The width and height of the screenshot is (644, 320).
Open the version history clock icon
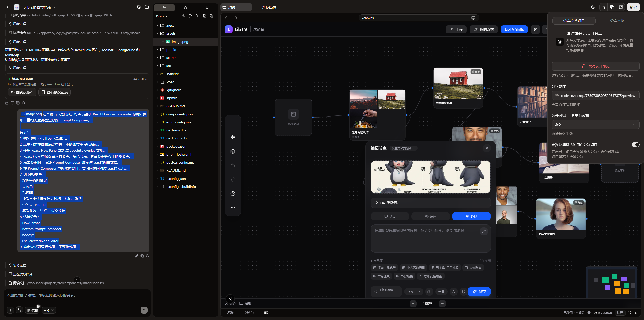[139, 7]
